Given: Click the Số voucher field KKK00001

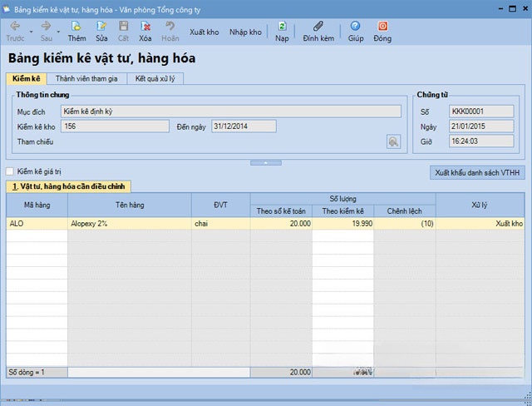Looking at the screenshot, I should 481,111.
